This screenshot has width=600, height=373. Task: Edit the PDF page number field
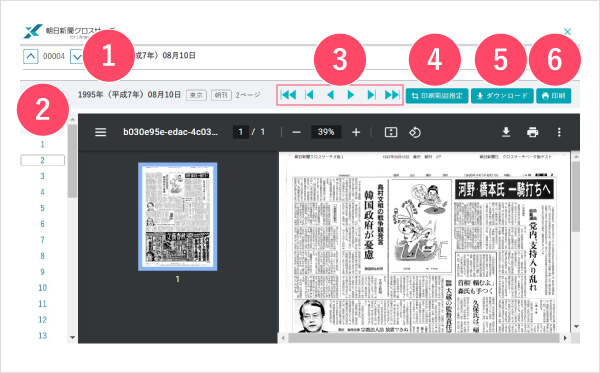pos(241,132)
